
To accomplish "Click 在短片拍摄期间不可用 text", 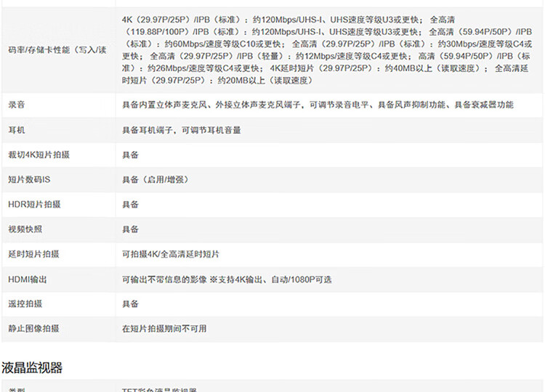I will pos(164,329).
